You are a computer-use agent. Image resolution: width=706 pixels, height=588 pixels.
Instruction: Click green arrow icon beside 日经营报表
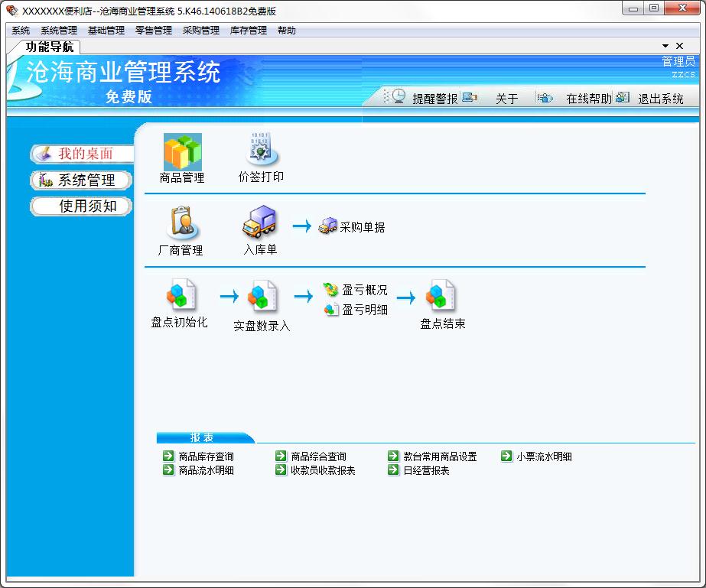(x=393, y=470)
